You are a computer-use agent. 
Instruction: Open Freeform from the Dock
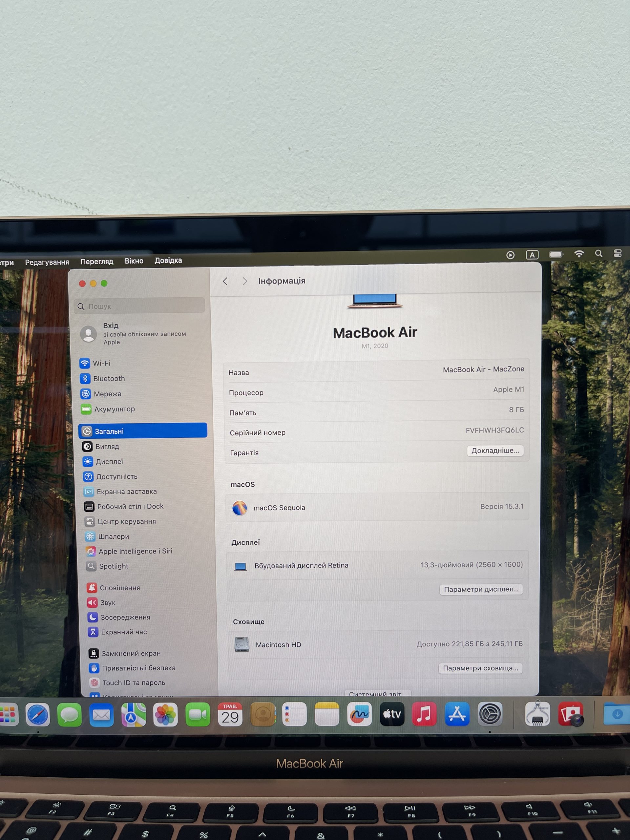(360, 714)
